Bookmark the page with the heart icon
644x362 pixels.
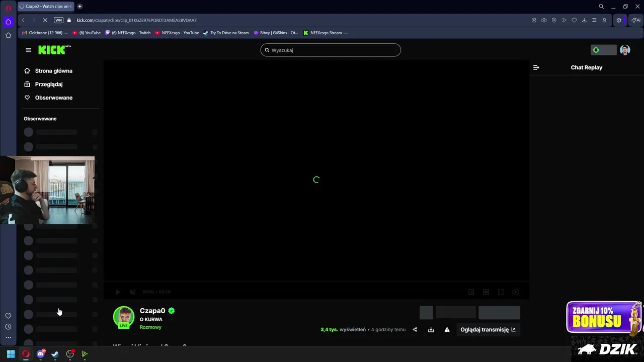coord(574,20)
